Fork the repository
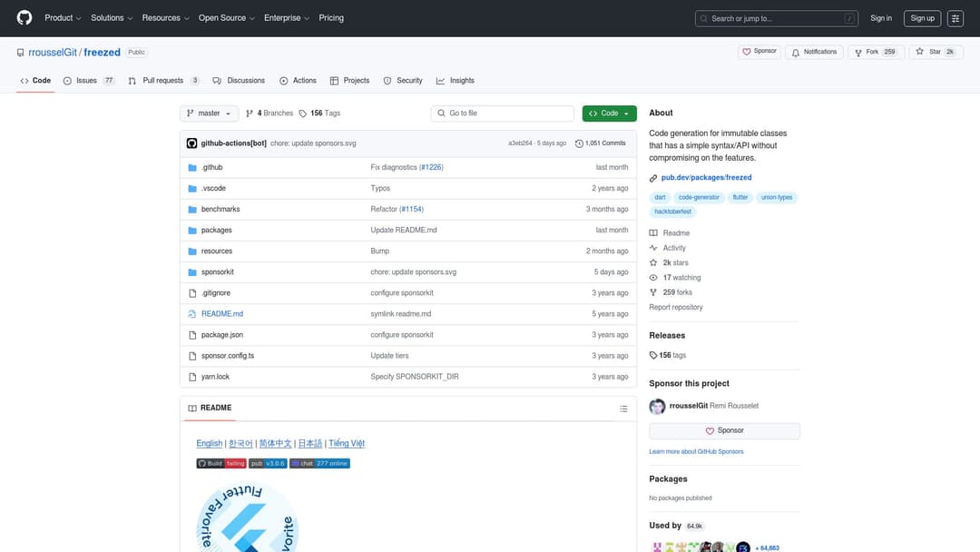Image resolution: width=980 pixels, height=552 pixels. click(x=875, y=52)
